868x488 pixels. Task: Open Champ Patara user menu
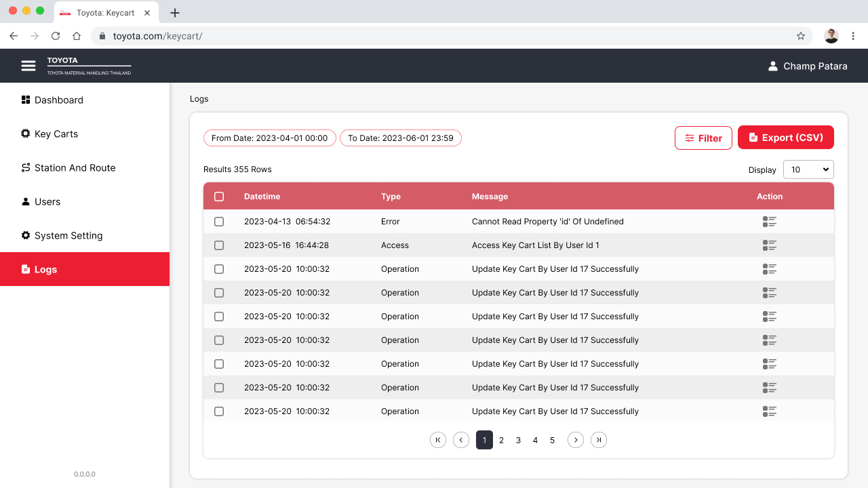pos(807,66)
